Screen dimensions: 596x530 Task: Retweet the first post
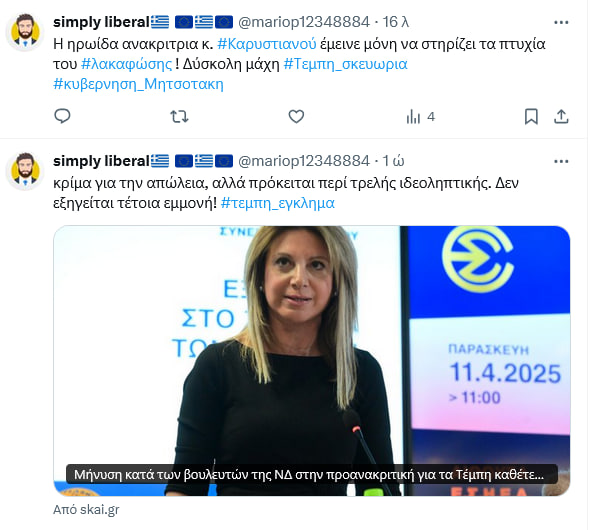pos(179,116)
